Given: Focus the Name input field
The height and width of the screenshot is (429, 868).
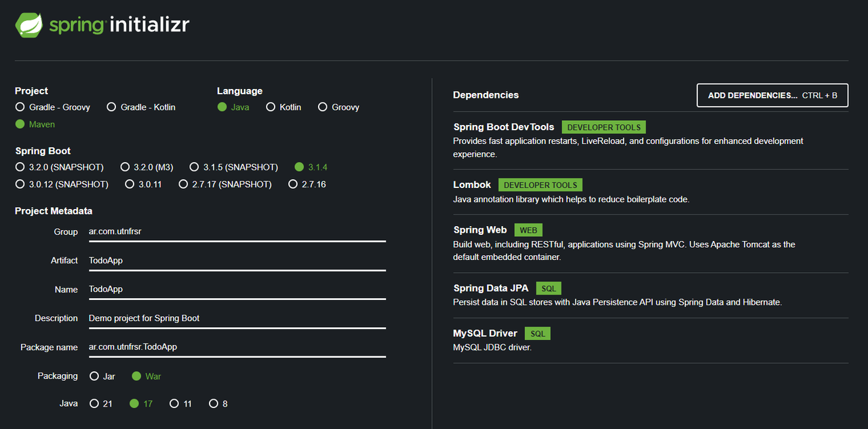Looking at the screenshot, I should (237, 289).
